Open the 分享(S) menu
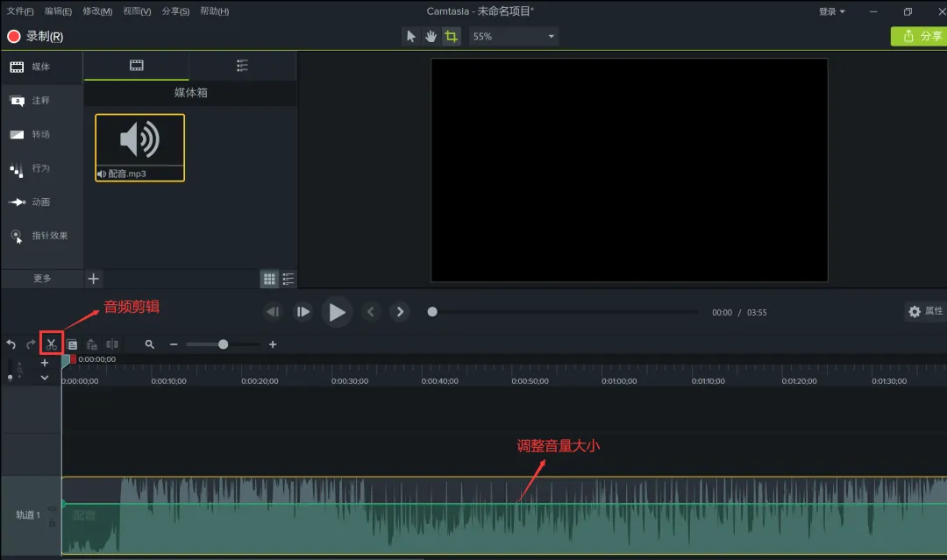The image size is (947, 560). pyautogui.click(x=175, y=11)
